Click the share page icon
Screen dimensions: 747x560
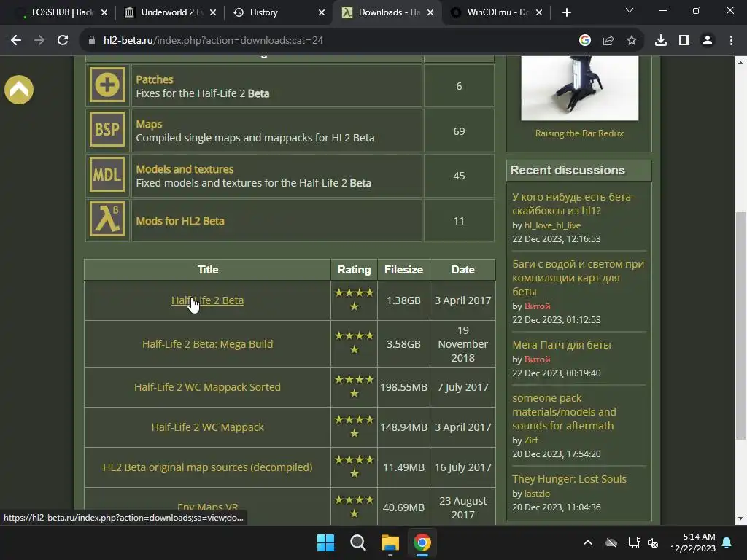coord(608,41)
